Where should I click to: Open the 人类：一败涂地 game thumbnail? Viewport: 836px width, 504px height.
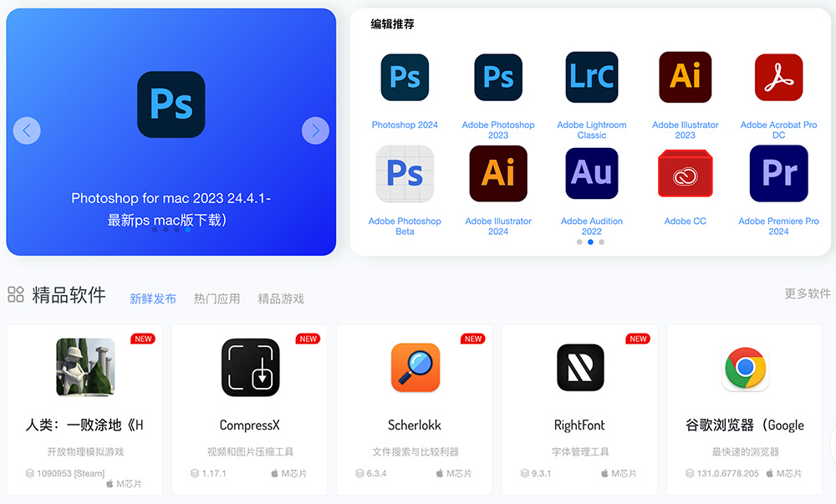[84, 367]
